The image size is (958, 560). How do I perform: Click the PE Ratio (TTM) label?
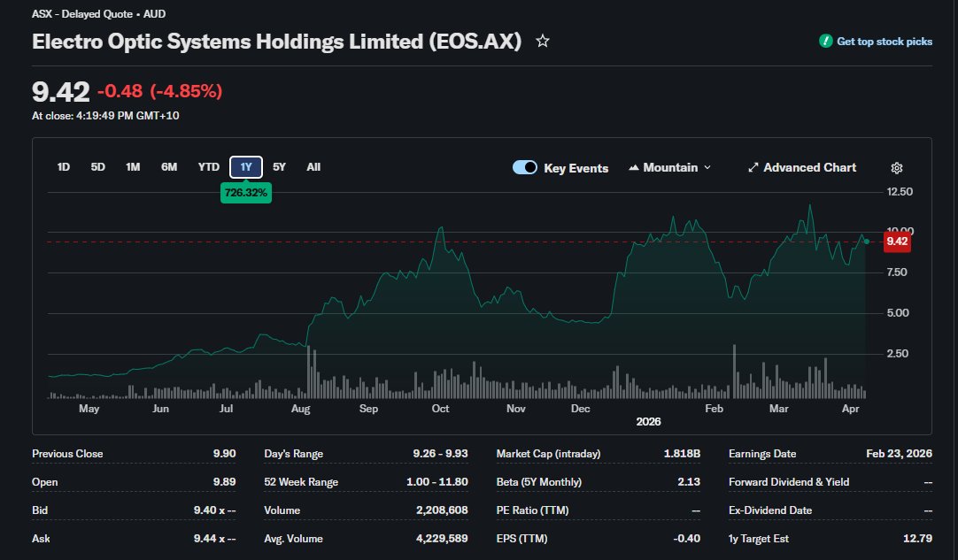532,510
